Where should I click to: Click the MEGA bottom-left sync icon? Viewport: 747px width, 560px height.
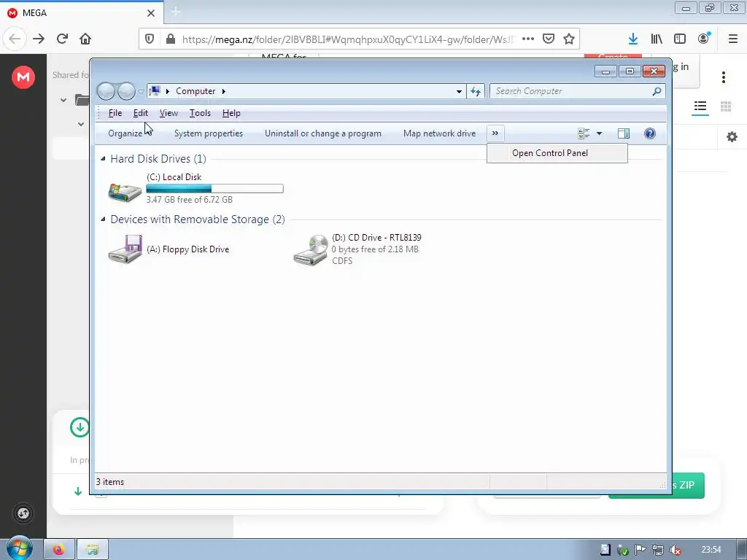click(x=23, y=513)
